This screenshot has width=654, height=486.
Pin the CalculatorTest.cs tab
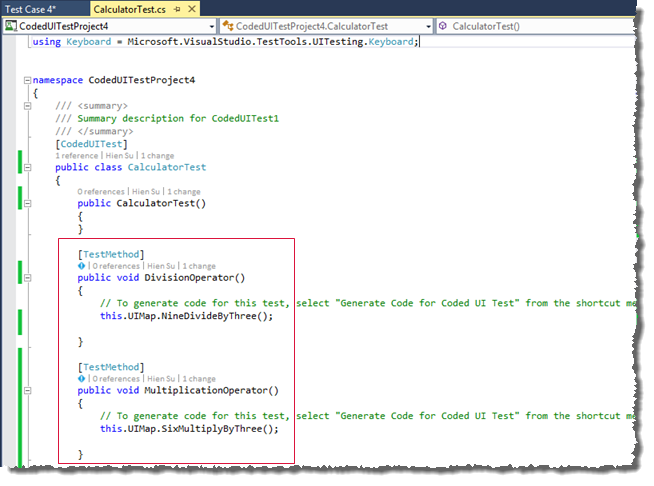pyautogui.click(x=177, y=9)
